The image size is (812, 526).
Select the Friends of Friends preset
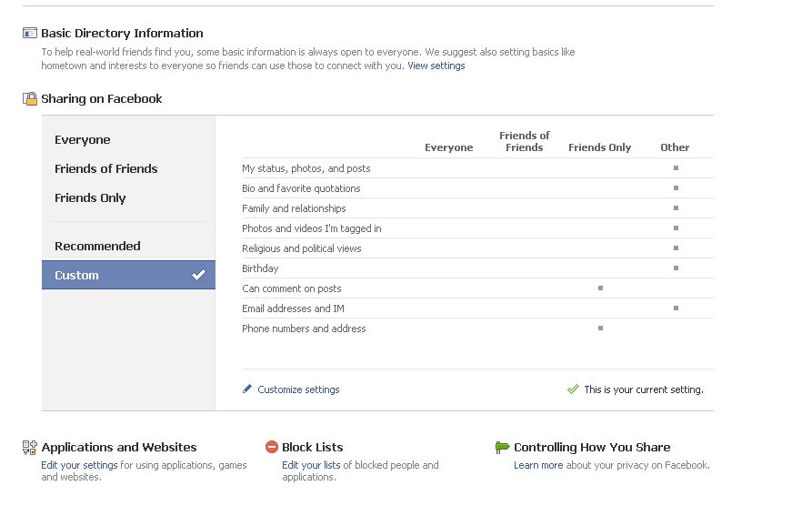(105, 169)
